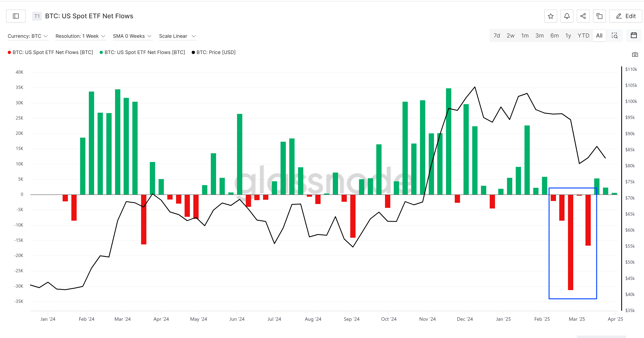The width and height of the screenshot is (644, 338).
Task: Toggle the green Net Flows legend series
Action: 142,52
